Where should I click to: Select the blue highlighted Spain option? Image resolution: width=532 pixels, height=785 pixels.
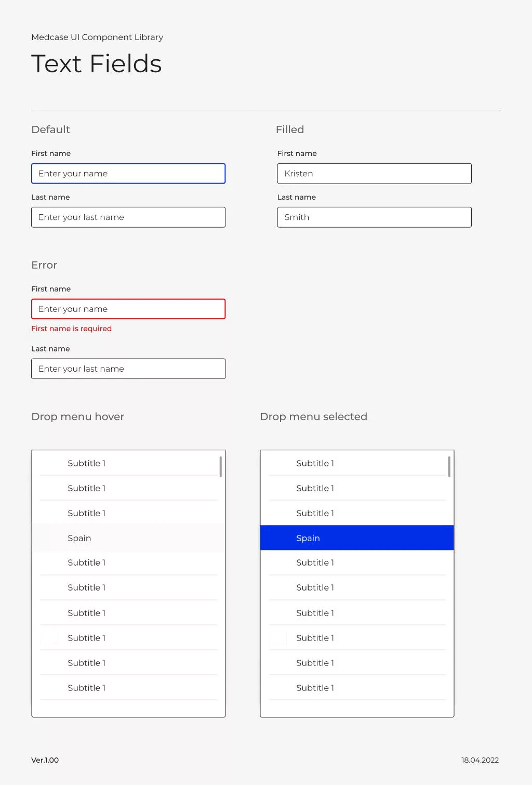point(357,538)
